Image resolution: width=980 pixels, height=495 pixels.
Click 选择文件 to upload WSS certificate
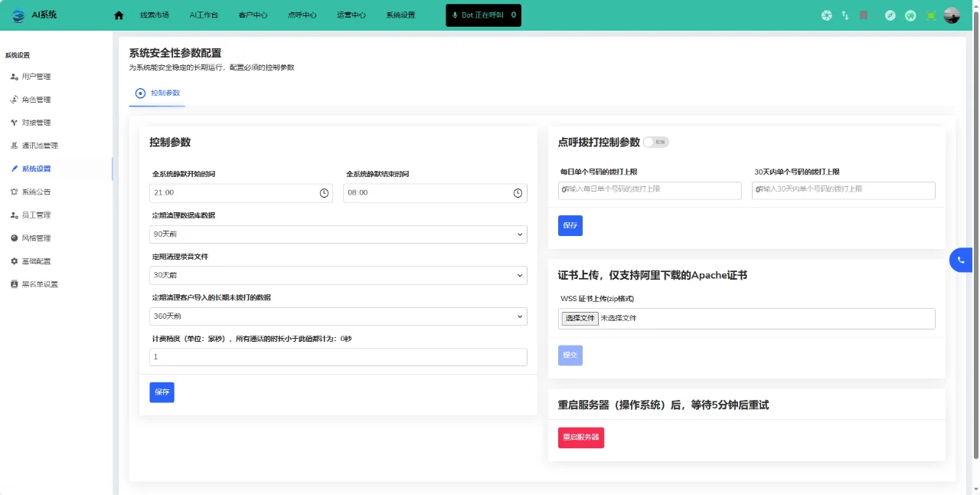click(580, 318)
